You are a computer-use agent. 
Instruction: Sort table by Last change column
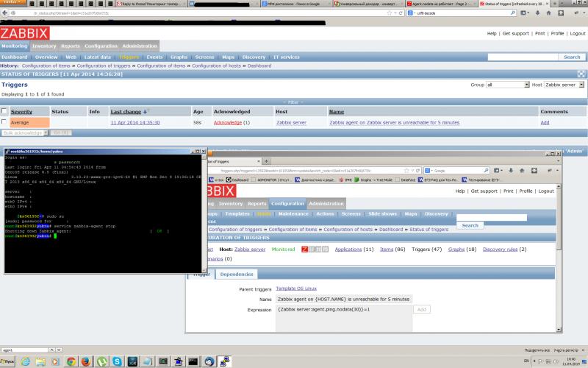click(126, 112)
